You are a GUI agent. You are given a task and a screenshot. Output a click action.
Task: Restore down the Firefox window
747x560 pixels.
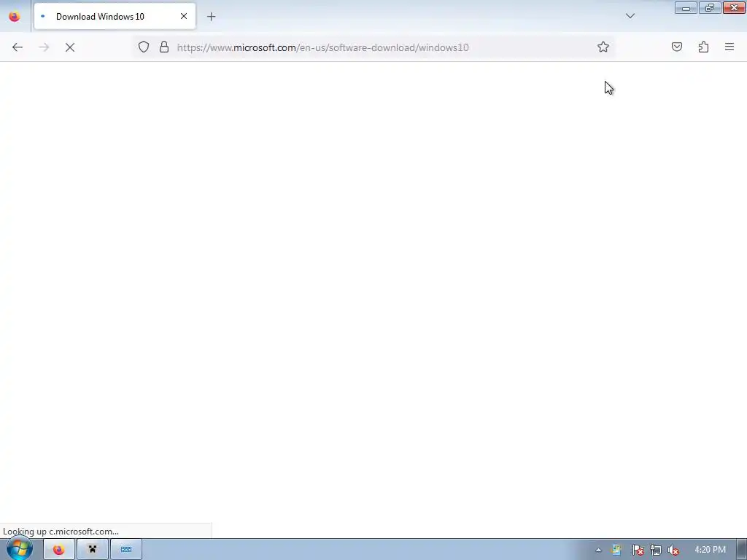click(710, 8)
